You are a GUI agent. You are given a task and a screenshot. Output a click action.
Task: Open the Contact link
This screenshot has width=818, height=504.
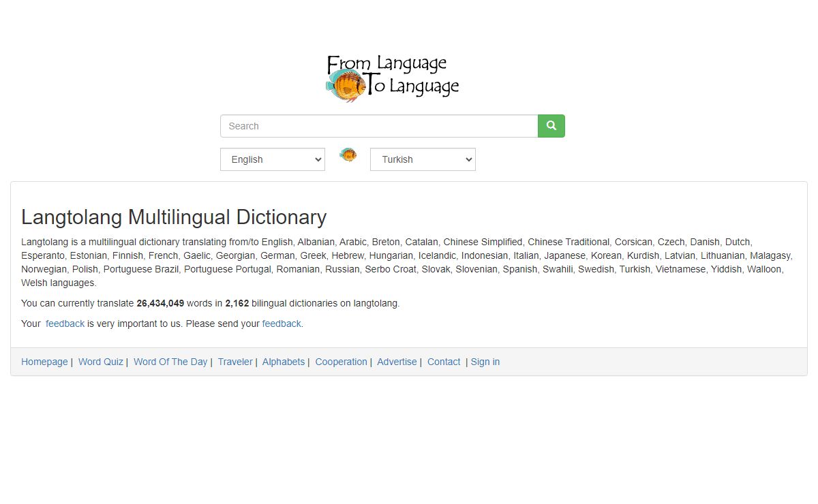(444, 362)
